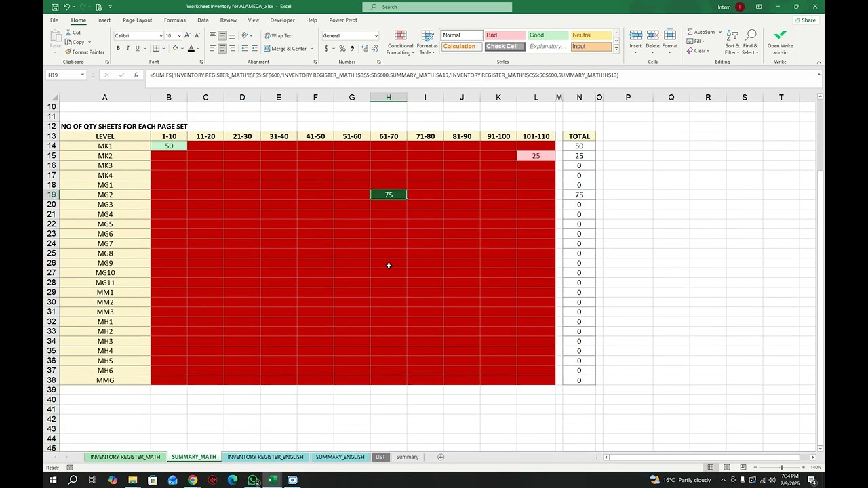Viewport: 868px width, 488px height.
Task: Open the Fill dropdown in Editing group
Action: (697, 41)
